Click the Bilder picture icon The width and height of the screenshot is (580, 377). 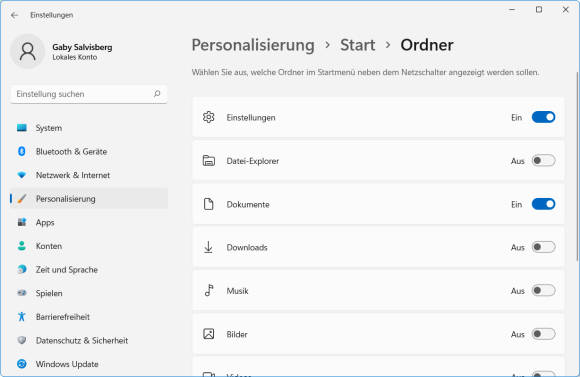209,334
